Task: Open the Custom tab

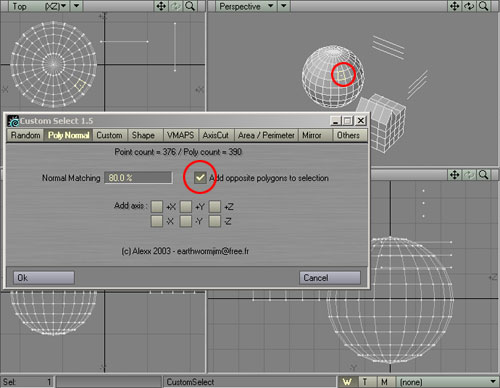Action: point(110,135)
